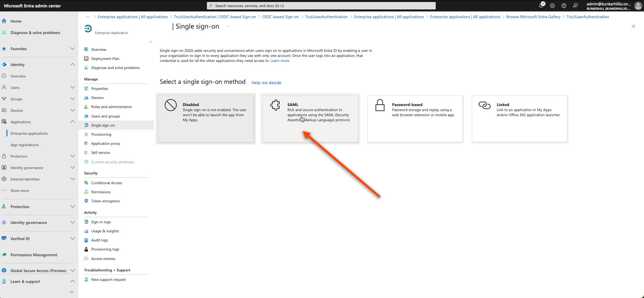Choose the SAML sign-on method card
The width and height of the screenshot is (644, 298).
[x=310, y=119]
